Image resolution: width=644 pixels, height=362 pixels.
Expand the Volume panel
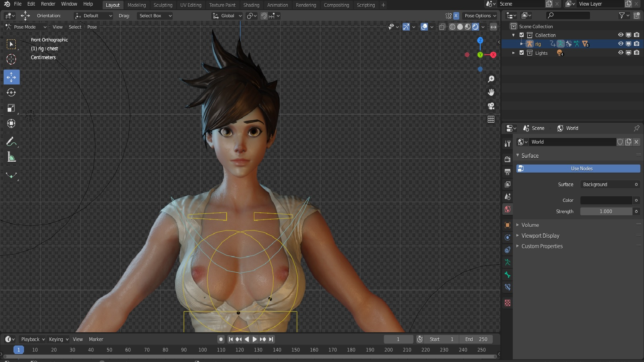(530, 225)
